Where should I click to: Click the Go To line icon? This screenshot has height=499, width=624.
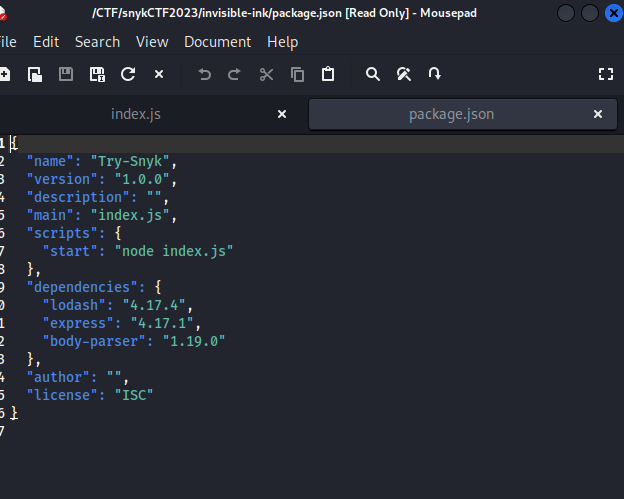[x=434, y=74]
